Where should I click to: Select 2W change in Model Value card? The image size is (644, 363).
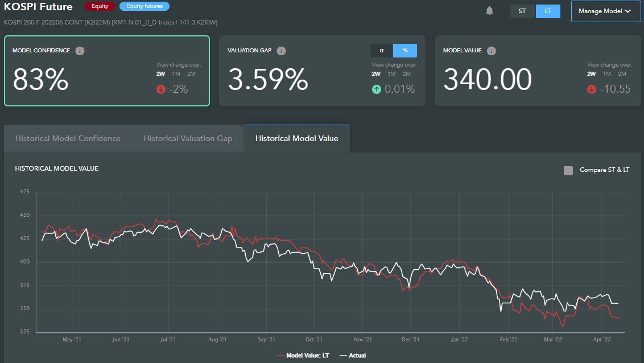click(x=592, y=74)
